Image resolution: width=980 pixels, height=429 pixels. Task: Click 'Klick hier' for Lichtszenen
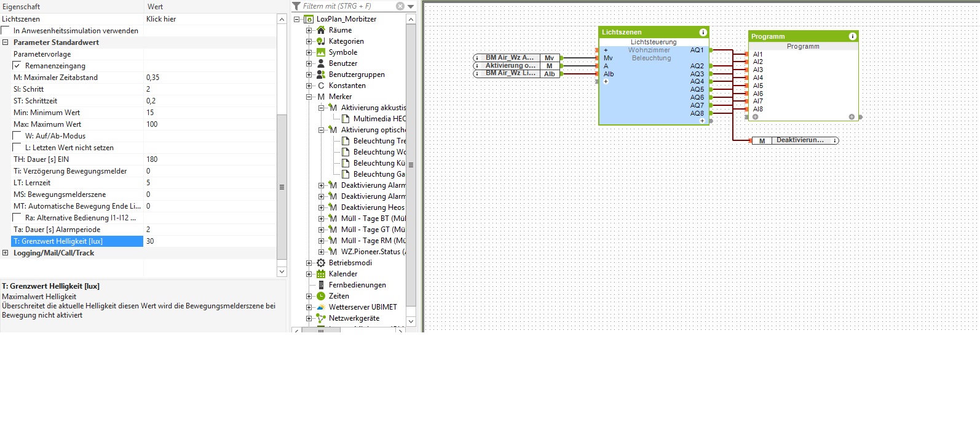click(161, 19)
